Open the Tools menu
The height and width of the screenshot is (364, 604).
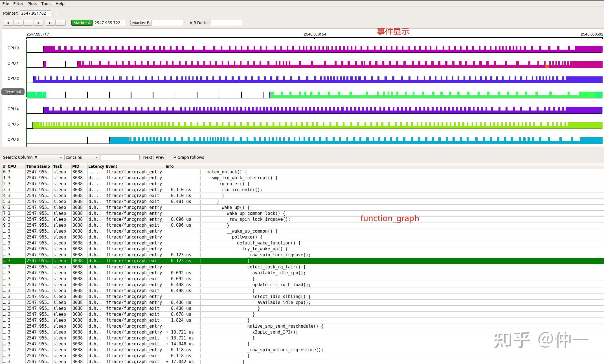click(46, 4)
